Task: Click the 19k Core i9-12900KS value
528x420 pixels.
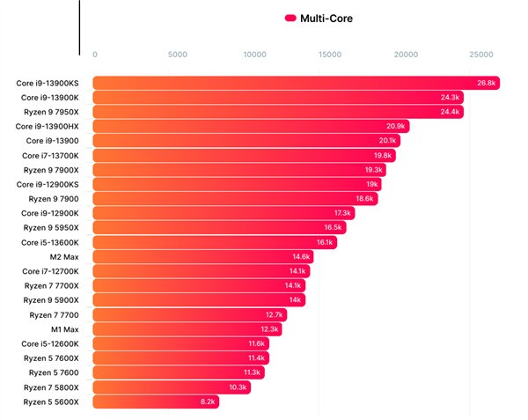Action: coord(372,184)
